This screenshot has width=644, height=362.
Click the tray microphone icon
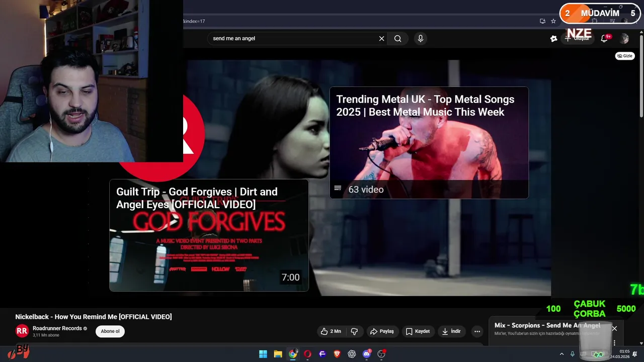coord(572,354)
